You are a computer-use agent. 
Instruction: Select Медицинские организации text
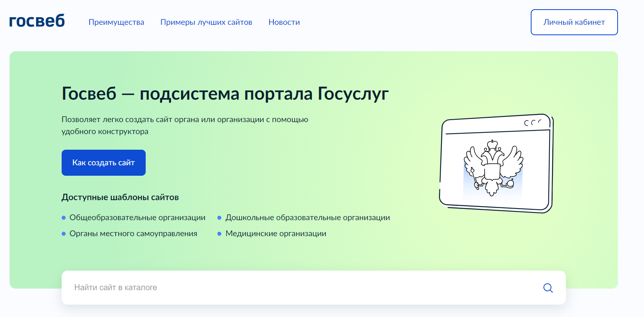(276, 233)
